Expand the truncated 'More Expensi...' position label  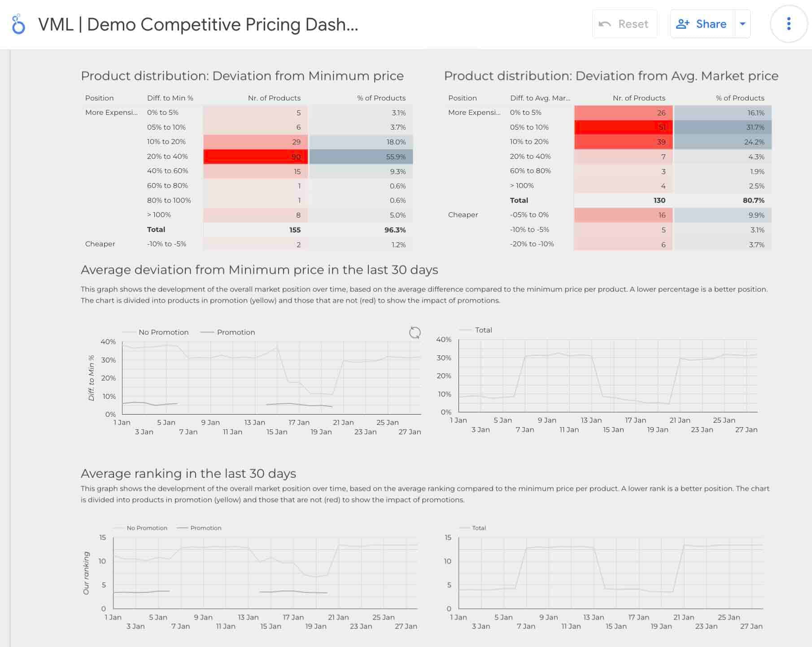point(112,113)
